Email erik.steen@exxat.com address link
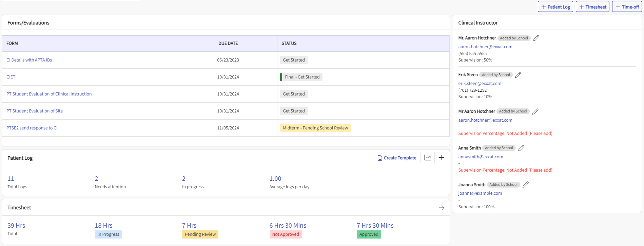 pyautogui.click(x=480, y=84)
